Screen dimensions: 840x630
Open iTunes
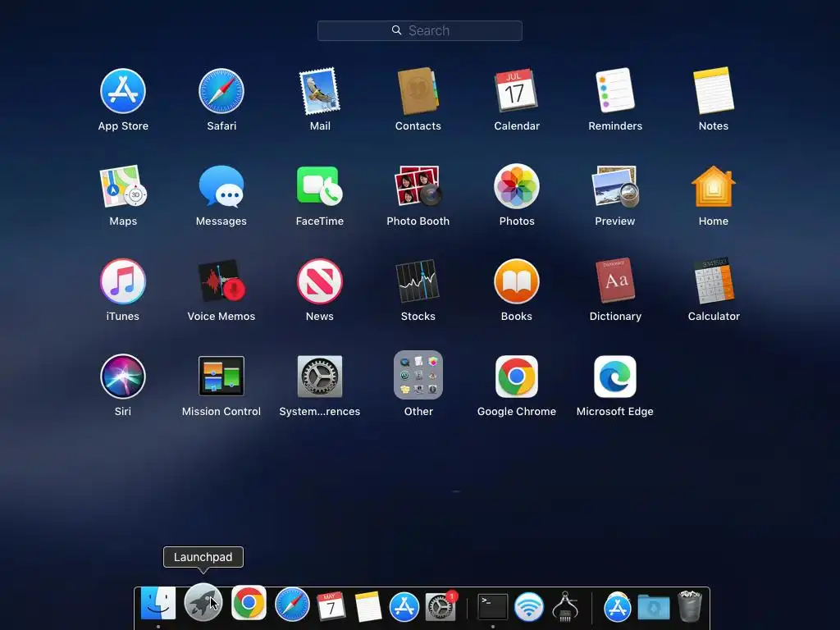pyautogui.click(x=123, y=281)
